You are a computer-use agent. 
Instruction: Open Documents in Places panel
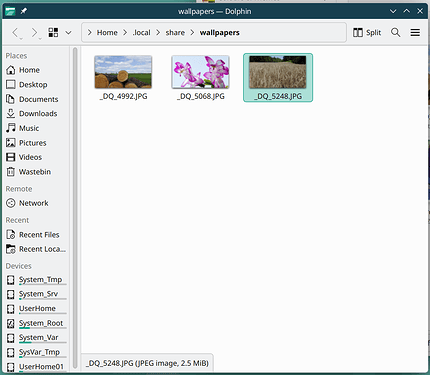click(37, 99)
